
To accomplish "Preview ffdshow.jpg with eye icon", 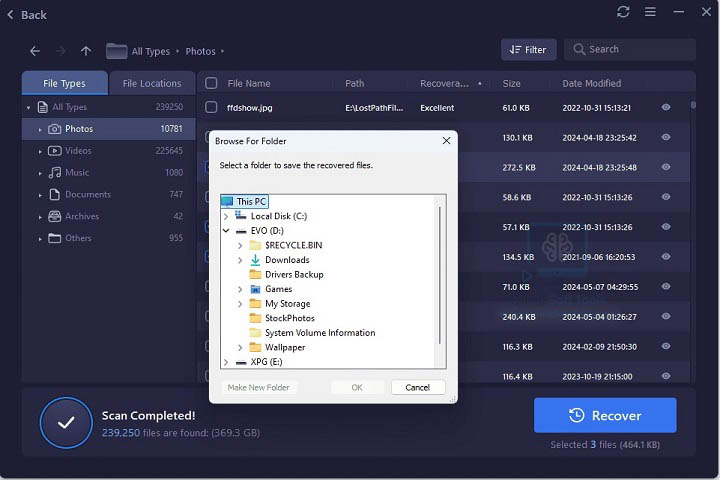I will pos(666,107).
